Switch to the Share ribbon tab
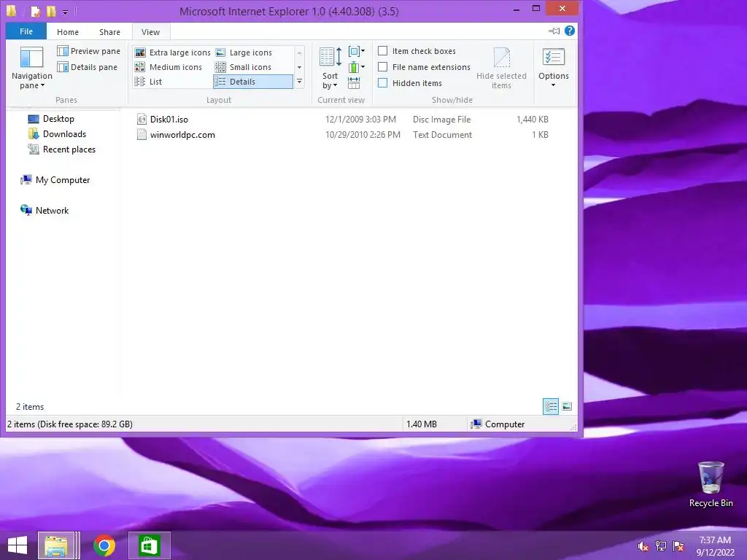747x560 pixels. click(x=109, y=32)
